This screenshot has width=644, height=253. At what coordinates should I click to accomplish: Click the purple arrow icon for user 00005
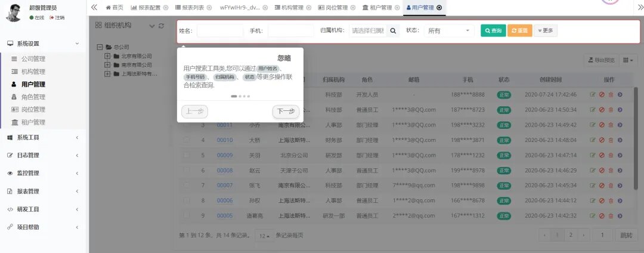[620, 216]
